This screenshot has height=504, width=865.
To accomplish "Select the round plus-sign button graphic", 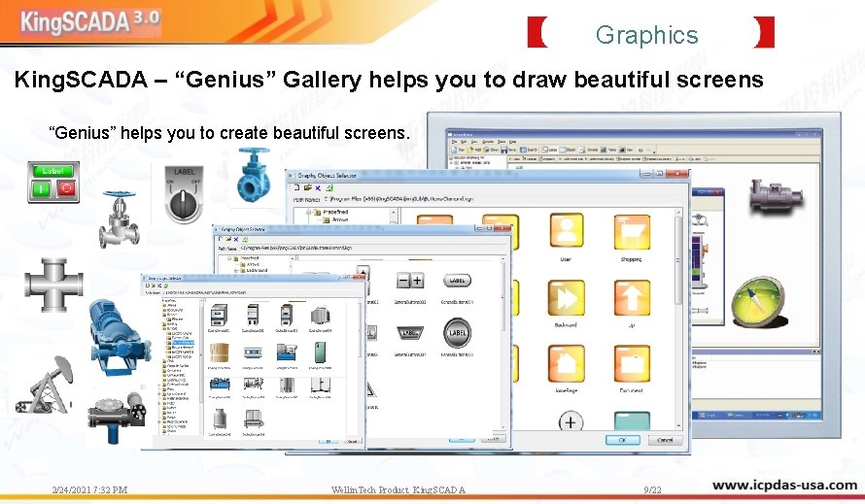I will (571, 421).
